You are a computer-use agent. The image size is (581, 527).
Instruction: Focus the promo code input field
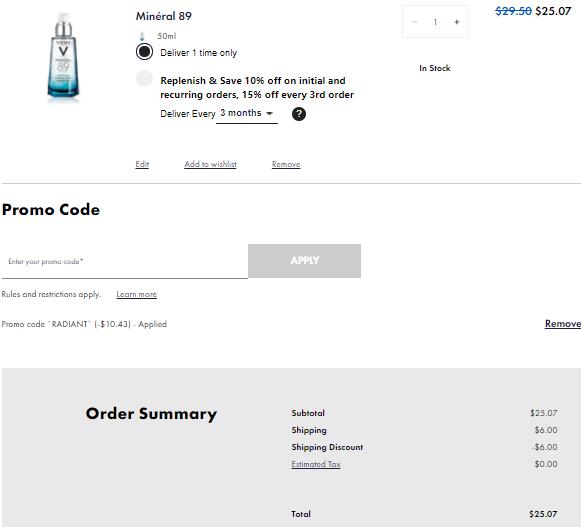(124, 261)
